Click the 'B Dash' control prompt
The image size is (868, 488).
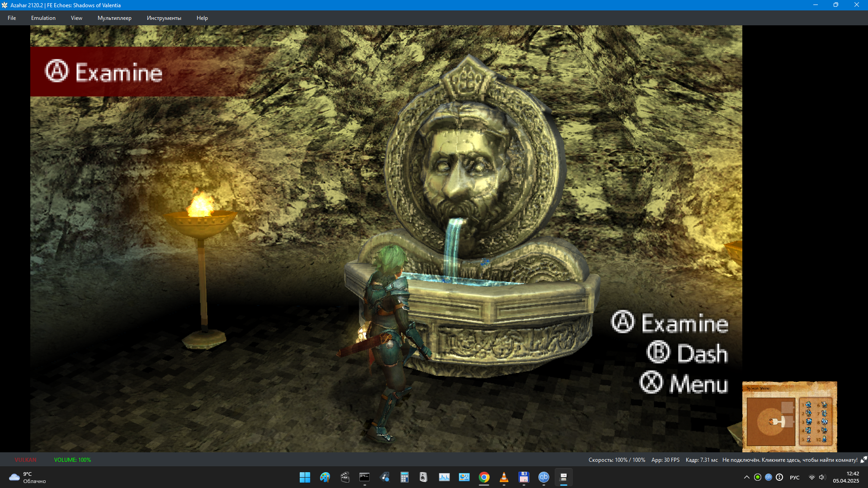point(687,353)
